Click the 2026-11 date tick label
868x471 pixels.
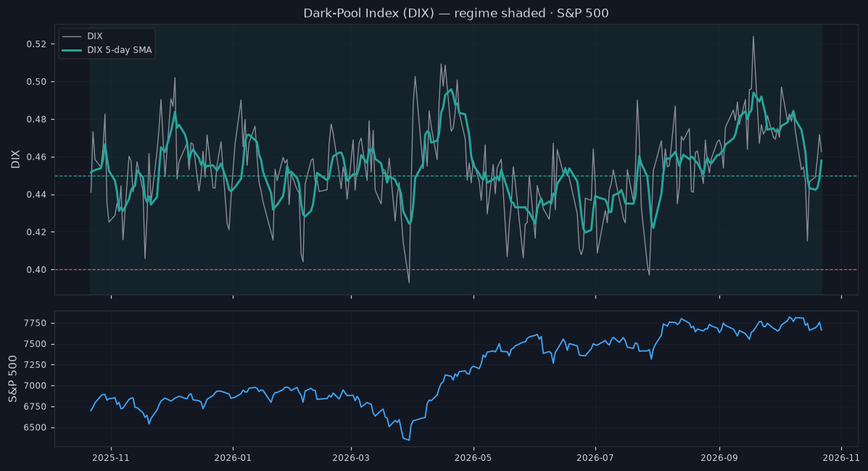pyautogui.click(x=841, y=458)
